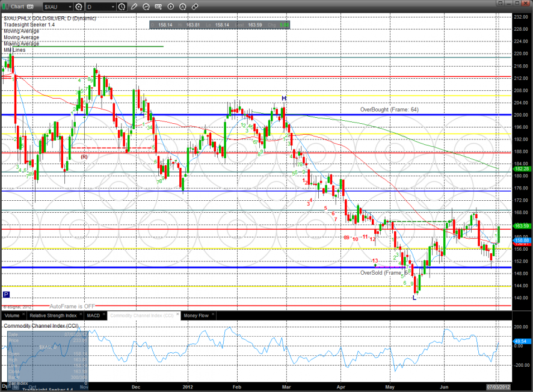
Task: Click the interval clock icon
Action: pyautogui.click(x=122, y=7)
